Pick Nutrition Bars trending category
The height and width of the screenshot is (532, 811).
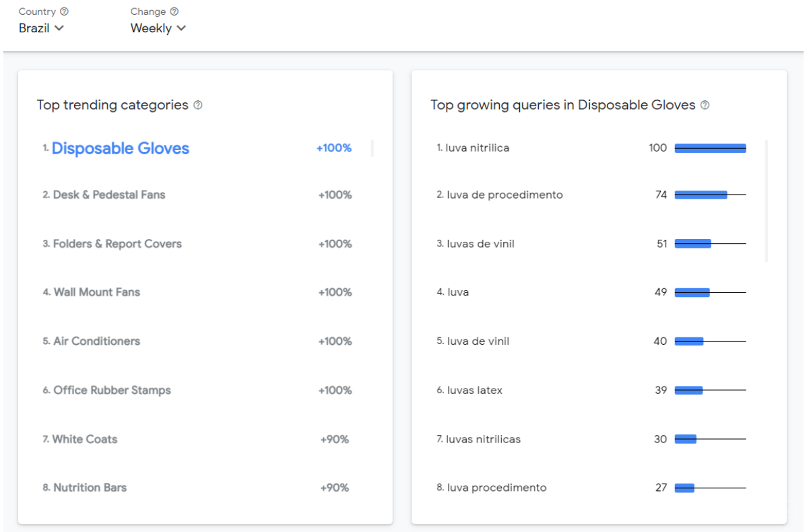pyautogui.click(x=90, y=488)
